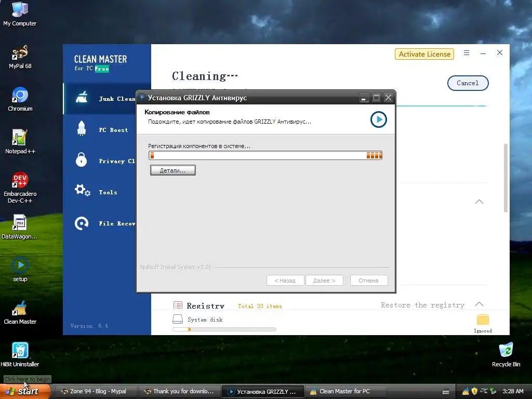The image size is (532, 399).
Task: Click Детали button in GRIZZLY installer
Action: pyautogui.click(x=172, y=170)
